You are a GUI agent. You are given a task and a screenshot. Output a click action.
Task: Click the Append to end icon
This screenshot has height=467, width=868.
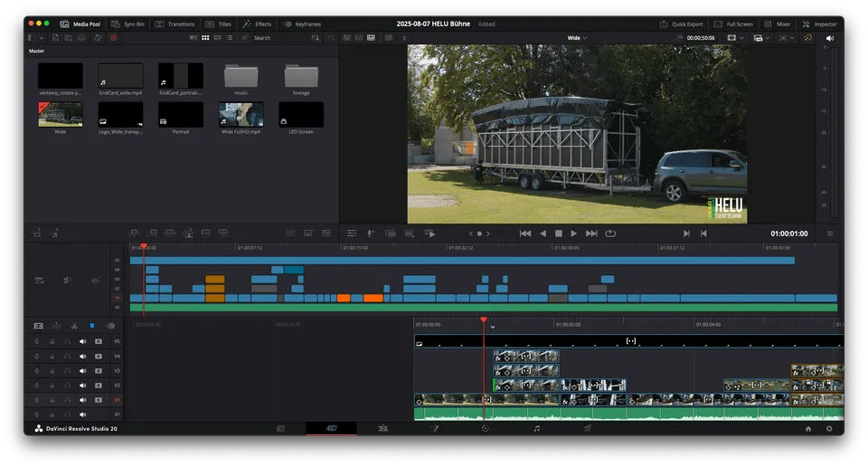click(152, 233)
